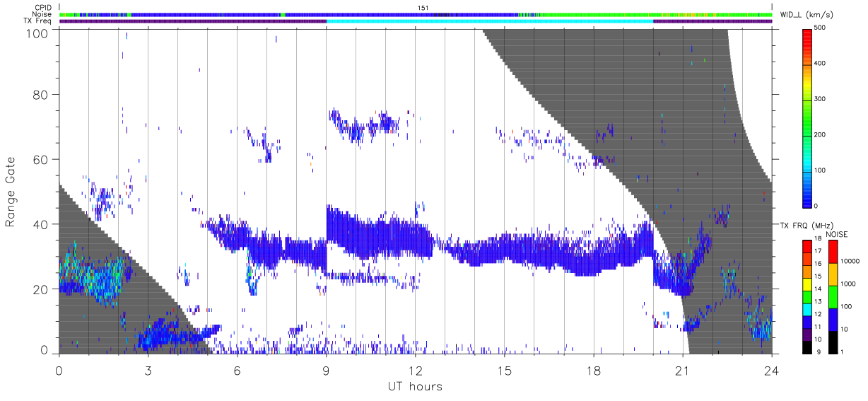Viewport: 868px width, 401px height.
Task: Pick the amber swatch in NOISE legend
Action: click(833, 274)
